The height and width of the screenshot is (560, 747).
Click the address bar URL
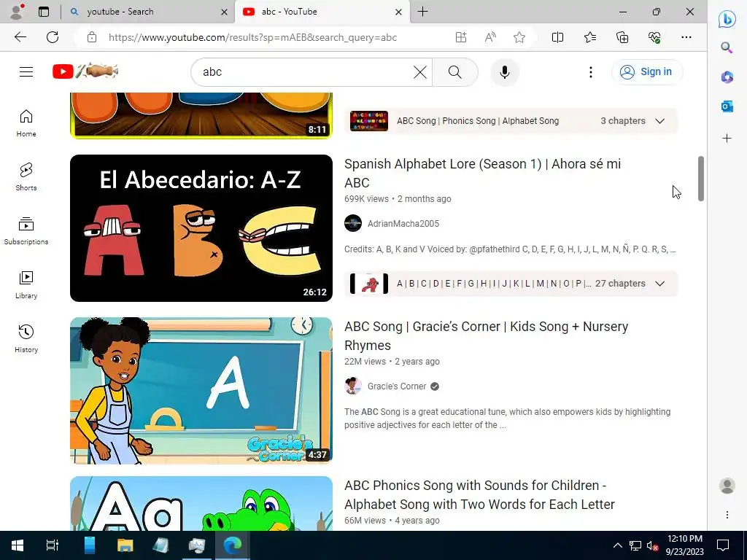[x=252, y=37]
